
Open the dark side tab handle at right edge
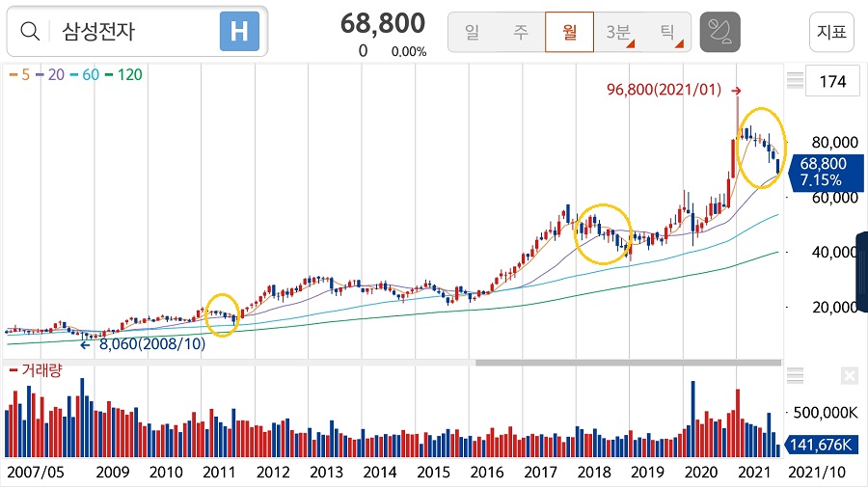862,272
